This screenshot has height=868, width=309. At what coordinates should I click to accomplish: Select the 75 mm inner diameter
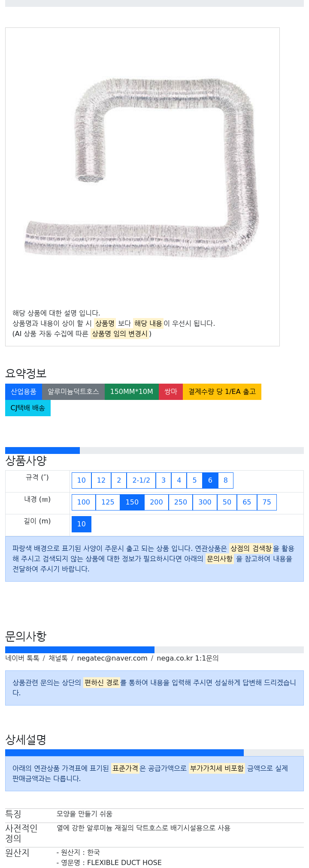267,502
